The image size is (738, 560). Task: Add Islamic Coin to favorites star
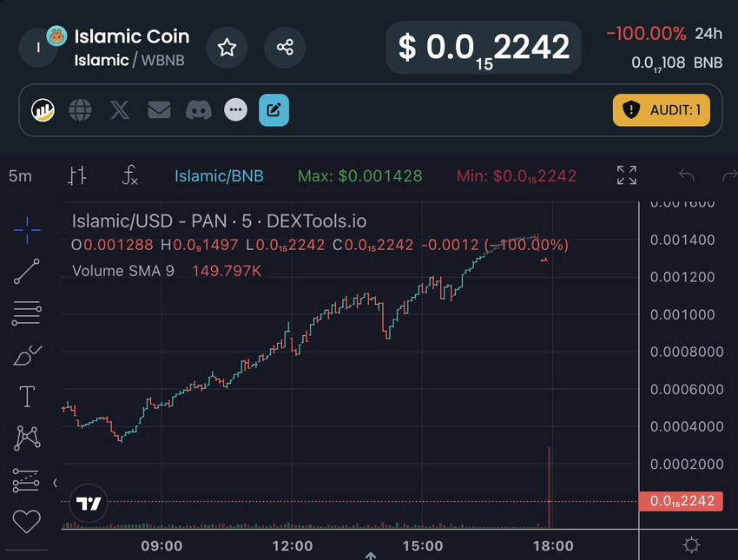point(227,48)
